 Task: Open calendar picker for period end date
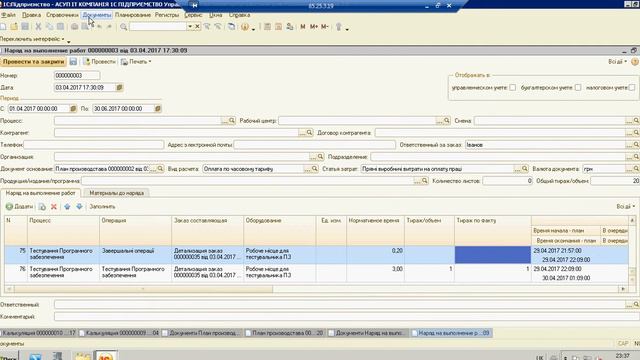pyautogui.click(x=158, y=109)
